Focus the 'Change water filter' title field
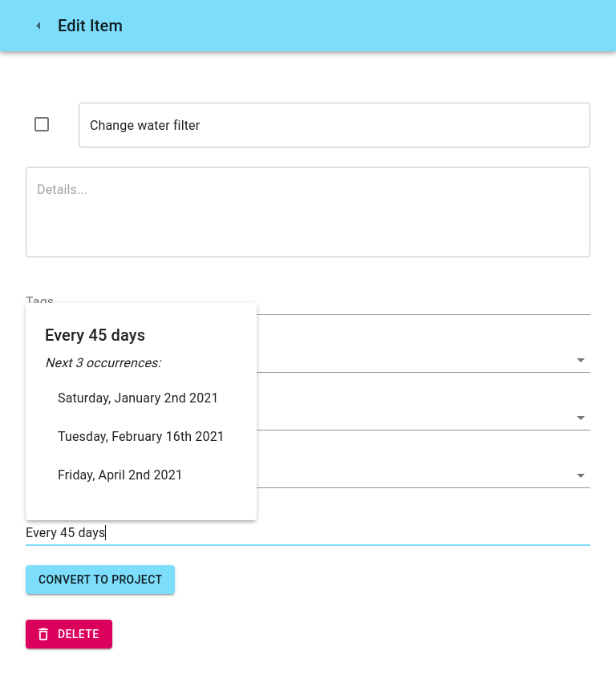The height and width of the screenshot is (679, 616). 334,125
